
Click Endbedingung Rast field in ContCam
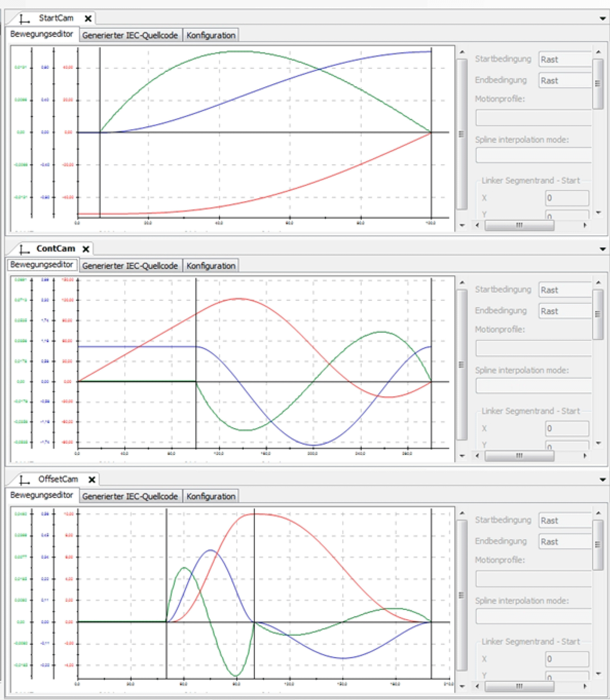coord(565,311)
